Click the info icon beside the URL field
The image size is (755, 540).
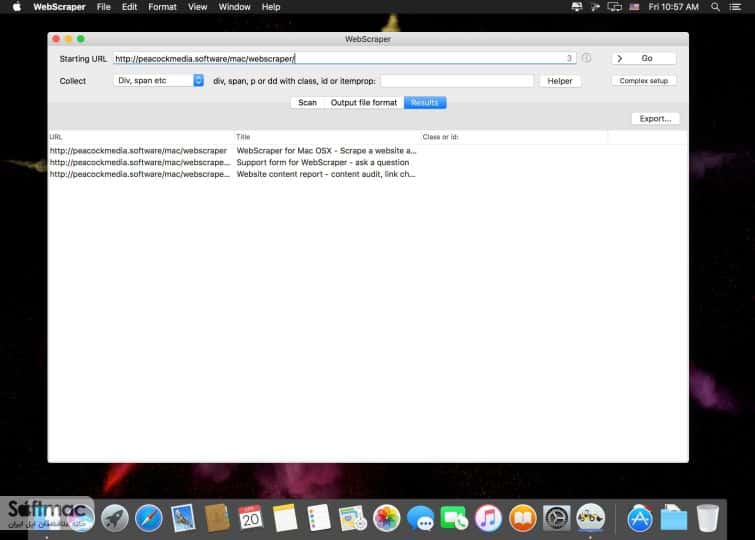(586, 58)
